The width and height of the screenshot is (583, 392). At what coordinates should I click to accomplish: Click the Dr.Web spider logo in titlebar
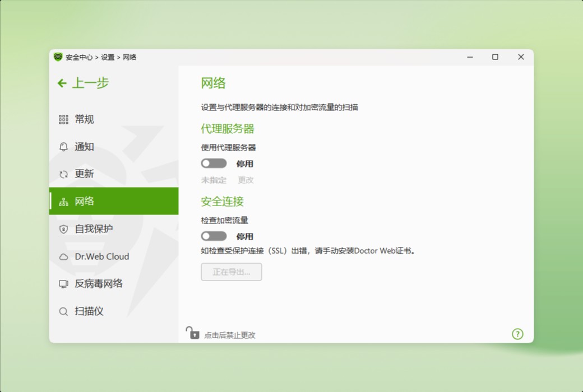pos(58,57)
